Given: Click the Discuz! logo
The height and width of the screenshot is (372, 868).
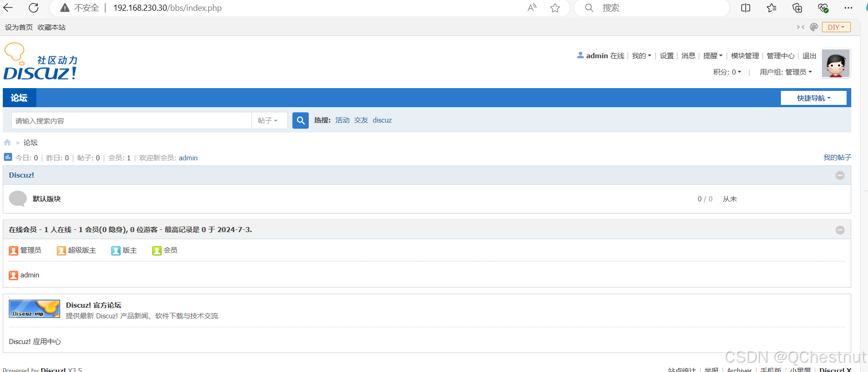Looking at the screenshot, I should click(x=41, y=62).
